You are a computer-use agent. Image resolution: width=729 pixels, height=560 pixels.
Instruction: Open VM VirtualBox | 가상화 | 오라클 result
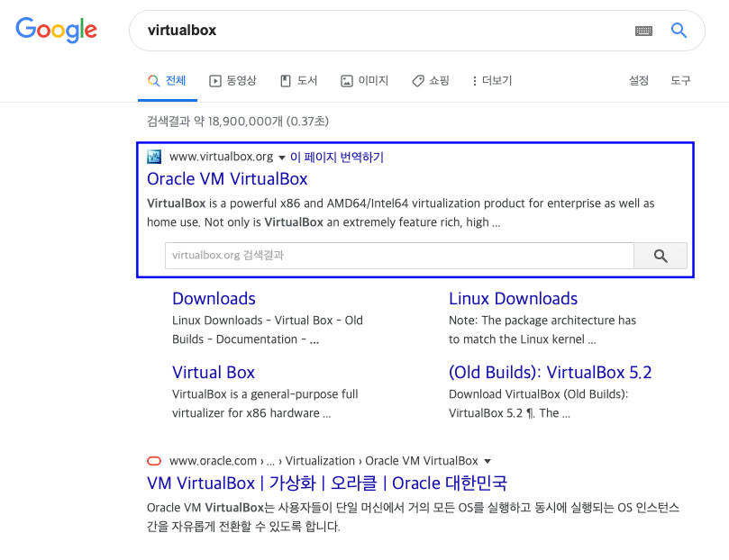[x=327, y=483]
